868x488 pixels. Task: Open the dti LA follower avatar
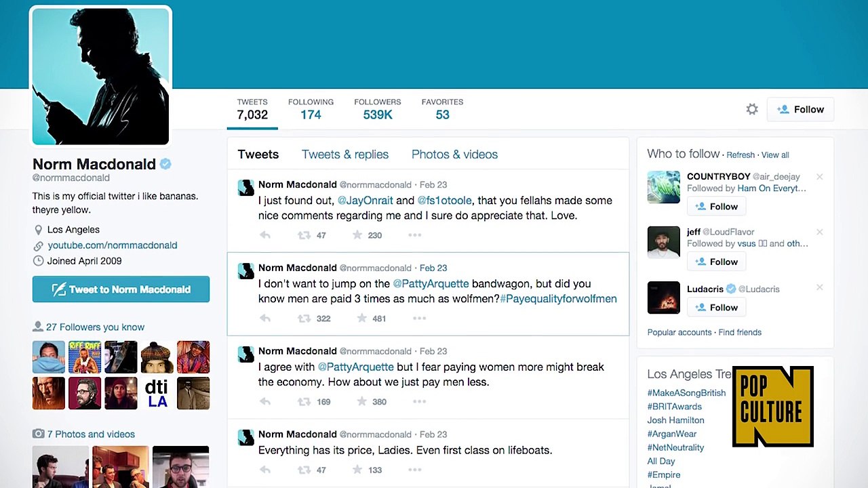point(157,393)
